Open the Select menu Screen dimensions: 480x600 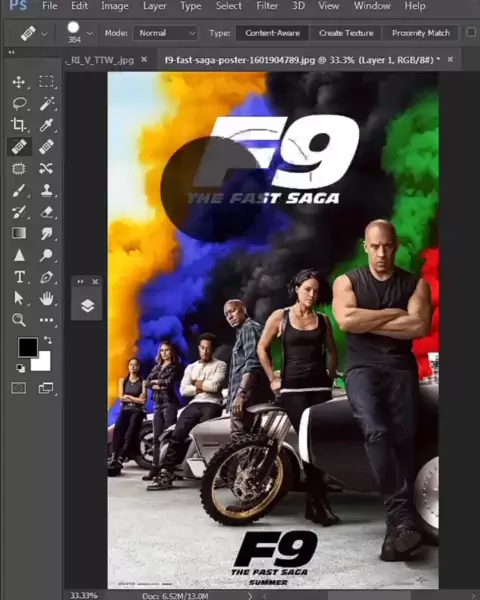(x=229, y=6)
